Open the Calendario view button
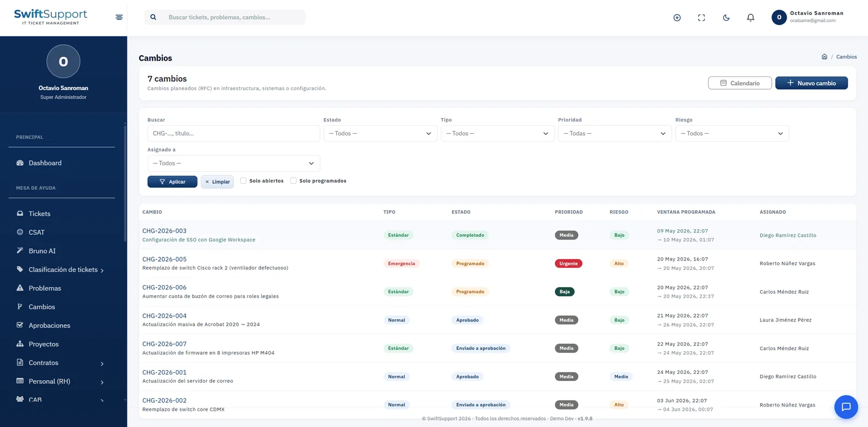 click(x=740, y=83)
